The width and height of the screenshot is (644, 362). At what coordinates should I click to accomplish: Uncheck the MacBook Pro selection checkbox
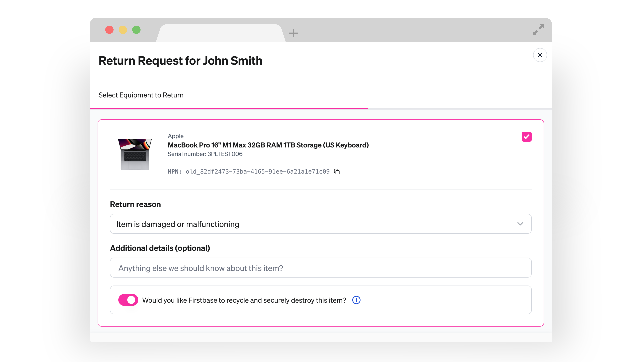click(x=526, y=137)
